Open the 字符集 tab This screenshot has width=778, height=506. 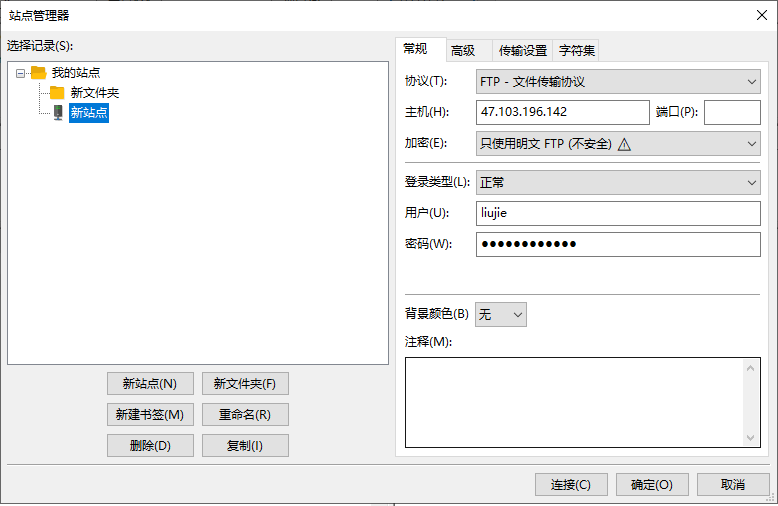point(577,51)
